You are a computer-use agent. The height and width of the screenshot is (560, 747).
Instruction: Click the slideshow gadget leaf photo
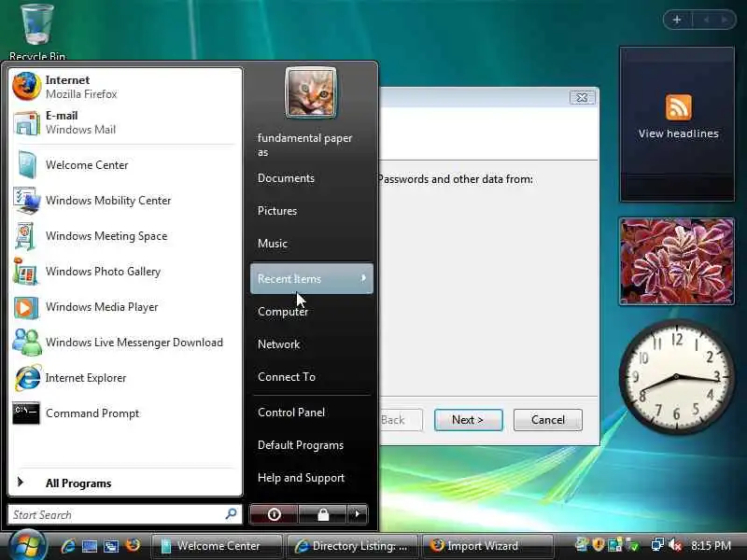tap(676, 261)
